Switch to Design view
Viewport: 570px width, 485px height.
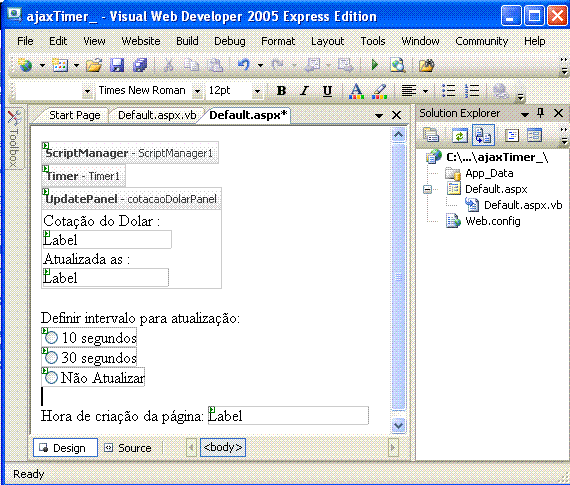(x=65, y=448)
